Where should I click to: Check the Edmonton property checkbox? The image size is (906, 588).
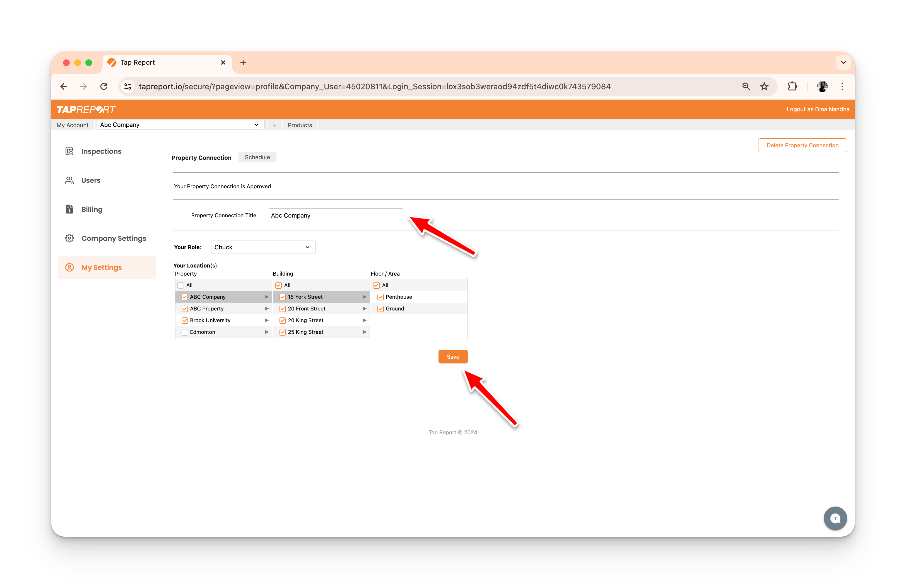coord(185,332)
